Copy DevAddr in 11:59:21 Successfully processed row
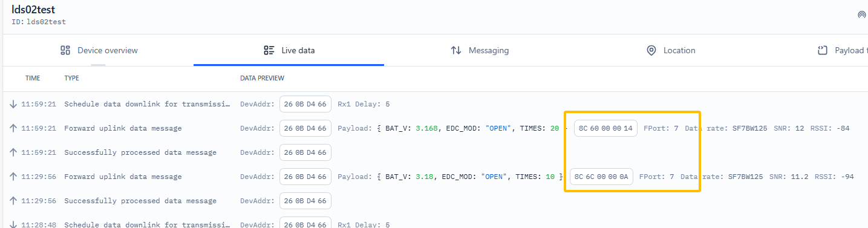 (x=305, y=152)
